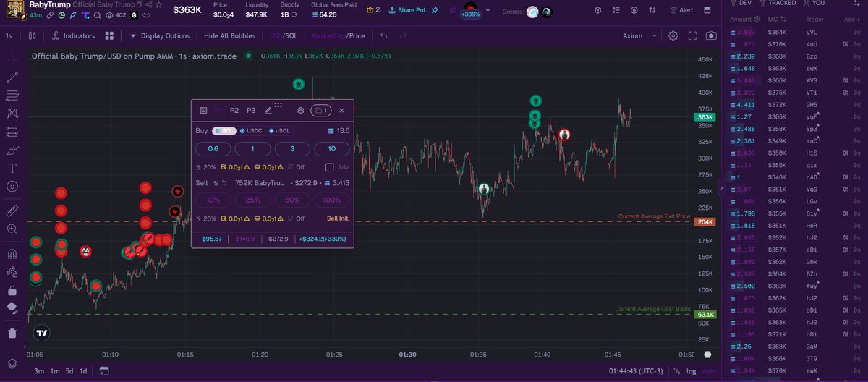Viewport: 868px width, 382px height.
Task: Select the zoom-in tool
Action: (x=12, y=229)
